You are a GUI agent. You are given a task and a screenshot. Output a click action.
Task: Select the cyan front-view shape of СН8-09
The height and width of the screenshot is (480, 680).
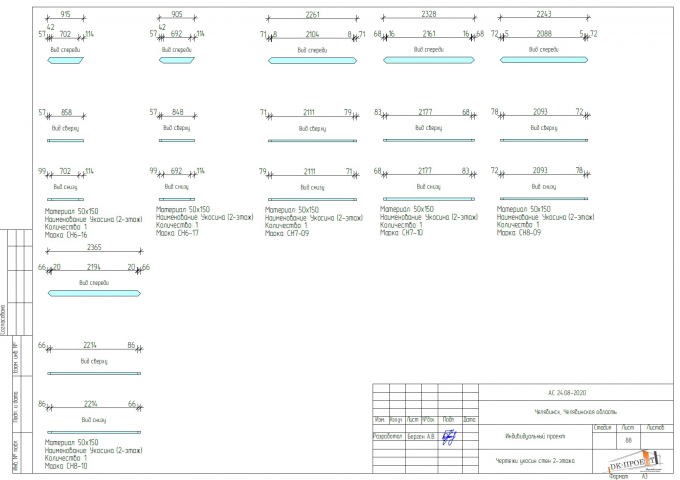pyautogui.click(x=544, y=60)
